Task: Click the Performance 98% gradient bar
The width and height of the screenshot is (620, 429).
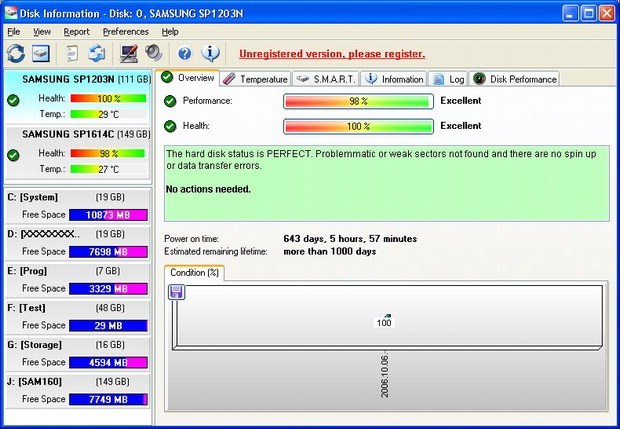Action: click(x=357, y=101)
